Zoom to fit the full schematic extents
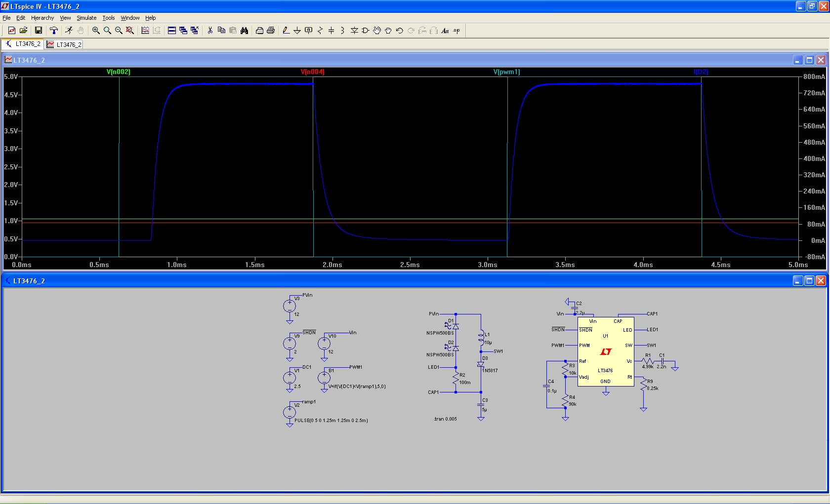Viewport: 830px width, 504px height. click(x=130, y=30)
